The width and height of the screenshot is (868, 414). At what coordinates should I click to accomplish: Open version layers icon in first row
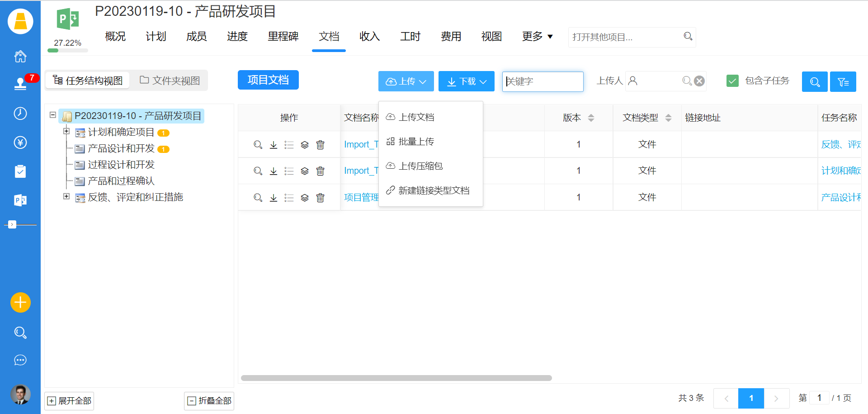305,145
